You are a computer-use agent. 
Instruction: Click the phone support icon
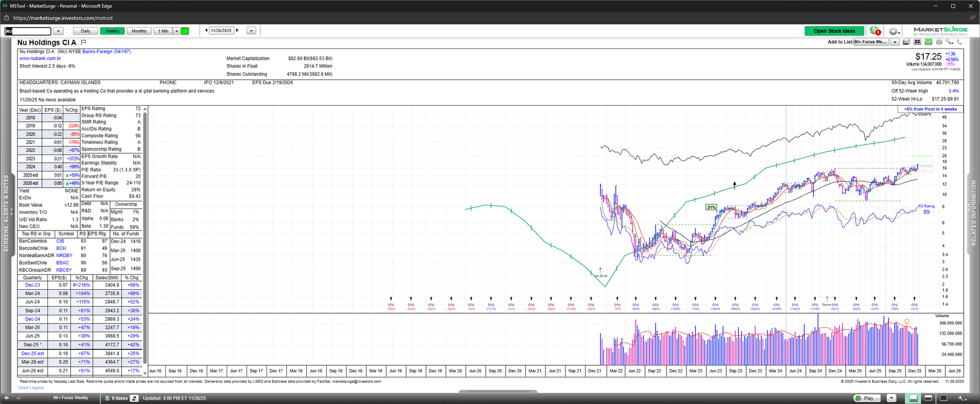click(x=960, y=42)
